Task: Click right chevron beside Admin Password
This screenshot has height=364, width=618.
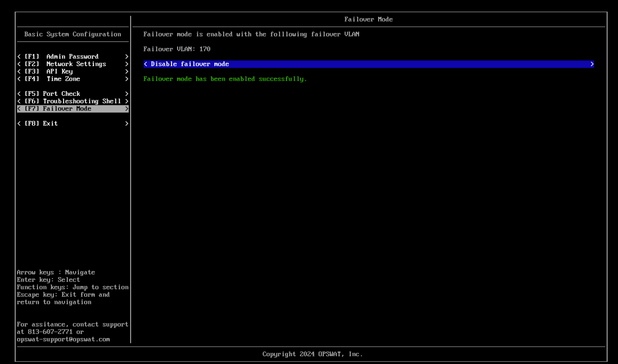Action: [127, 57]
